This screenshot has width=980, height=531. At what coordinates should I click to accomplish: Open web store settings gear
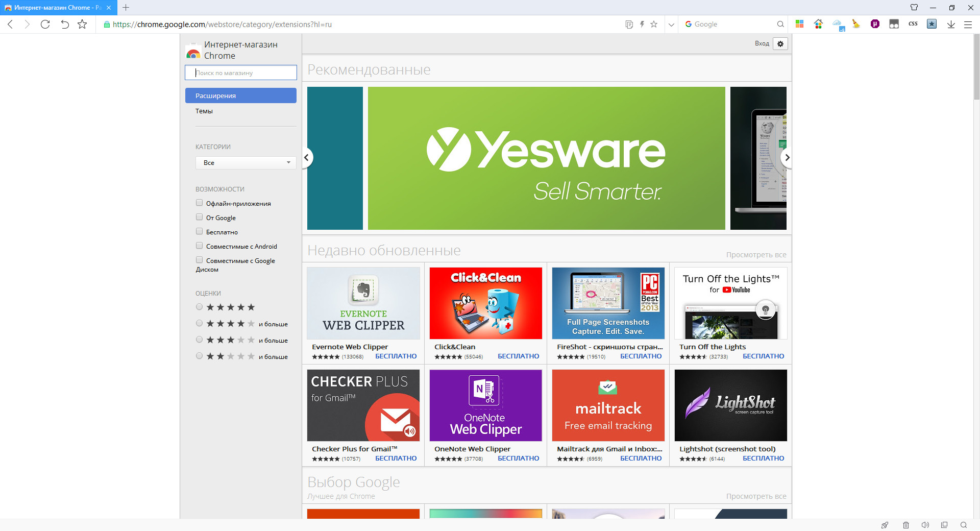click(x=780, y=44)
